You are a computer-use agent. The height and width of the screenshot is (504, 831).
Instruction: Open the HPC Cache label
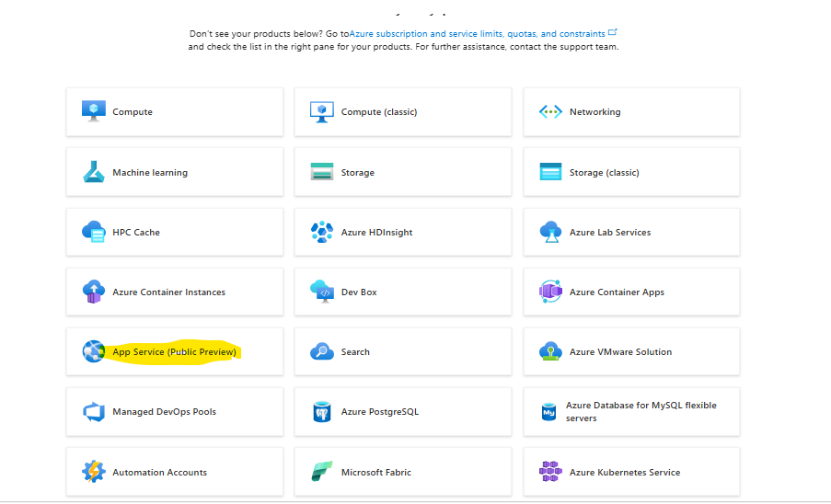[135, 233]
